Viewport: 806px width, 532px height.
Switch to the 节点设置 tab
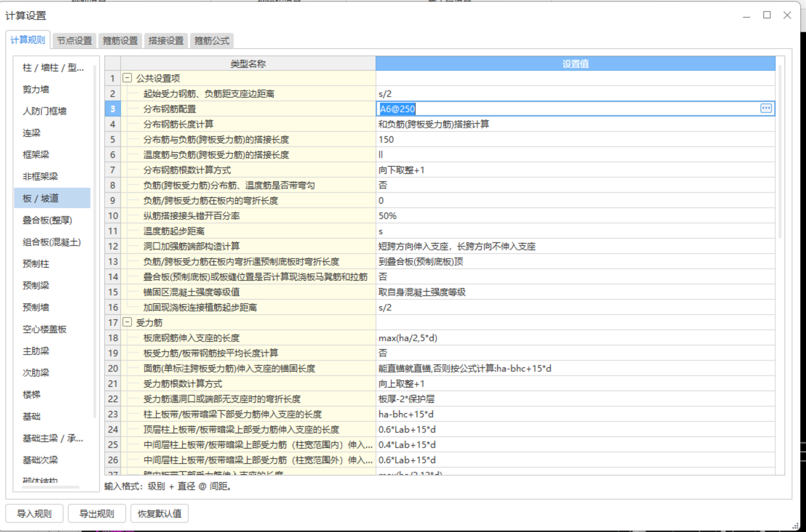tap(74, 41)
